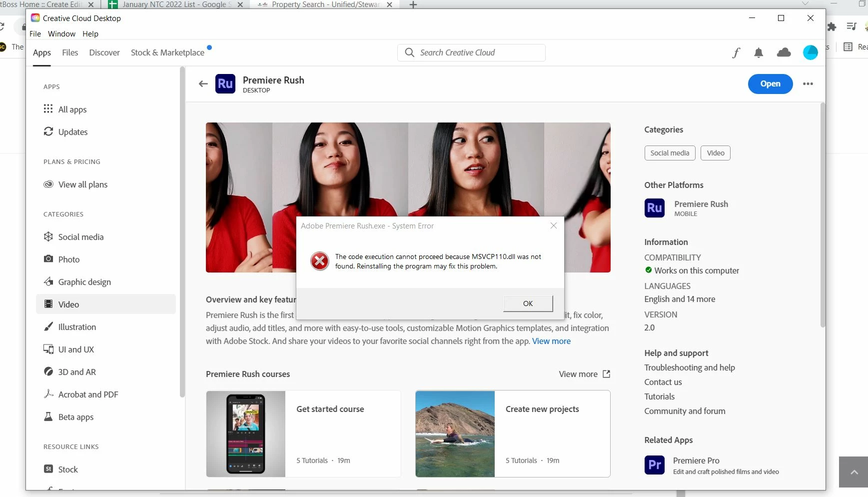Select the 3D and AR category icon
The image size is (868, 497).
(x=48, y=371)
